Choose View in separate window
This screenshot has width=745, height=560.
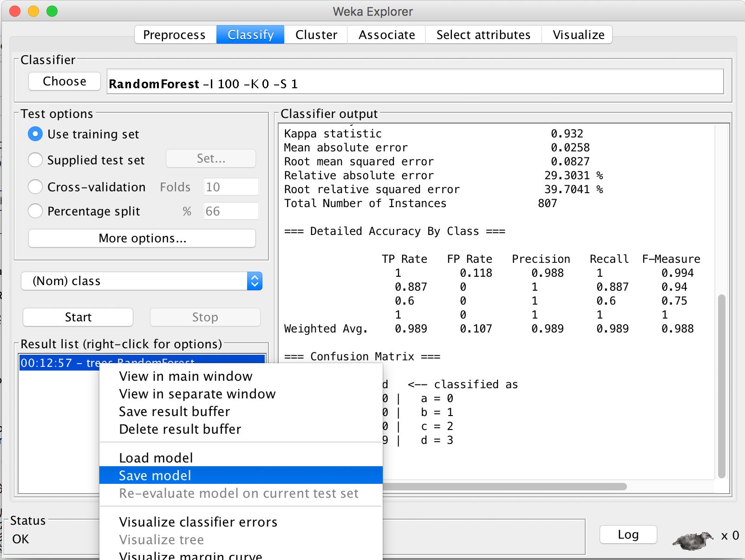tap(241, 394)
